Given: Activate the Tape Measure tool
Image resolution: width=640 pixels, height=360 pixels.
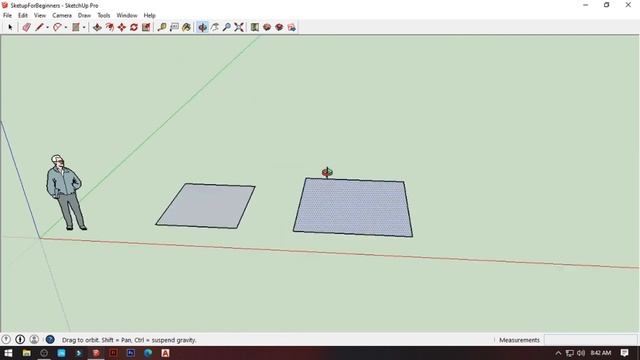Looking at the screenshot, I should click(x=162, y=27).
